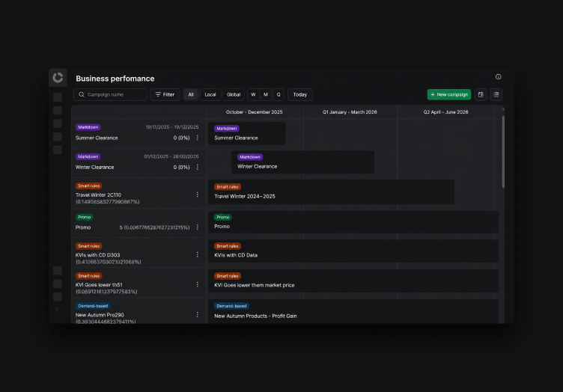The height and width of the screenshot is (392, 563).
Task: Click Markdown tag in Summer Clearance list row
Action: point(88,127)
